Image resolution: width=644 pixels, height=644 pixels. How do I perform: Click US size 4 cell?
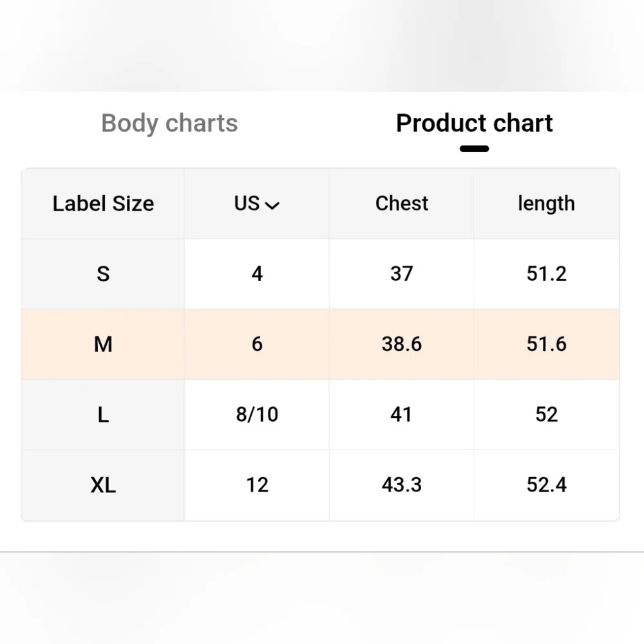click(257, 274)
